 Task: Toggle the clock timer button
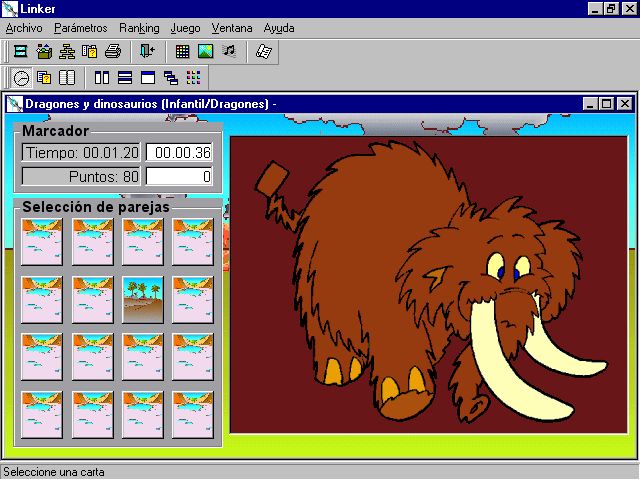[x=21, y=77]
